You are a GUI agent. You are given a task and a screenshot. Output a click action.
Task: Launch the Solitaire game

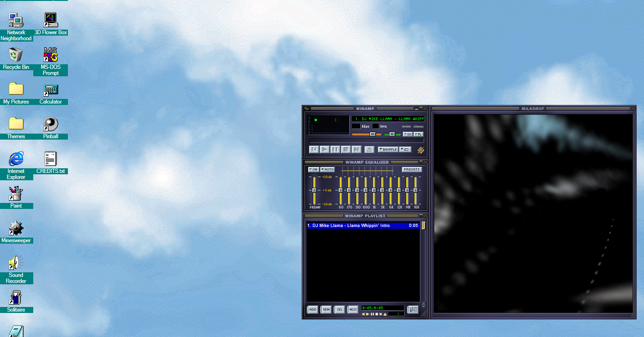pos(16,301)
